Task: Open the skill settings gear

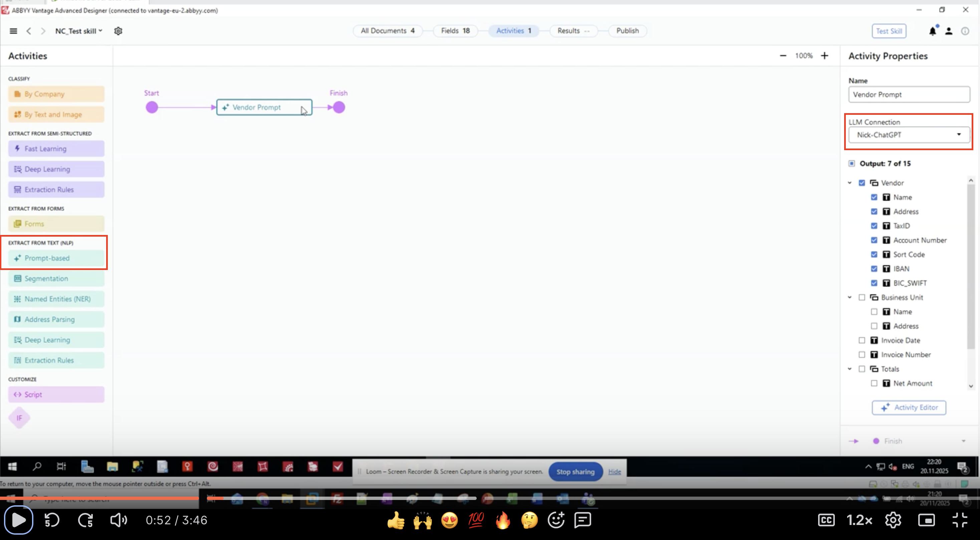Action: pos(118,31)
